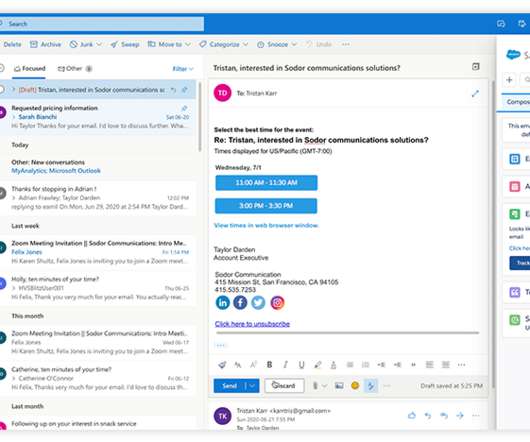Screen dimensions: 530x442
Task: Toggle Bold formatting
Action: pyautogui.click(x=269, y=365)
